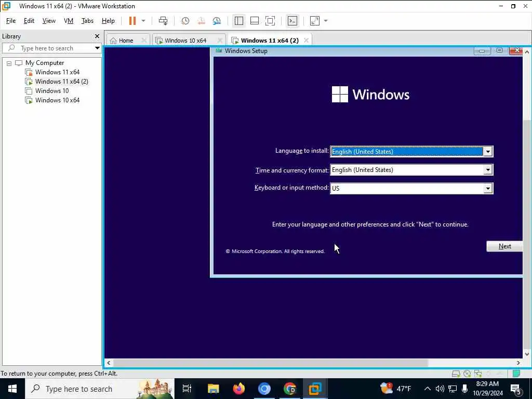Toggle the Show Library sidebar icon

tap(239, 21)
